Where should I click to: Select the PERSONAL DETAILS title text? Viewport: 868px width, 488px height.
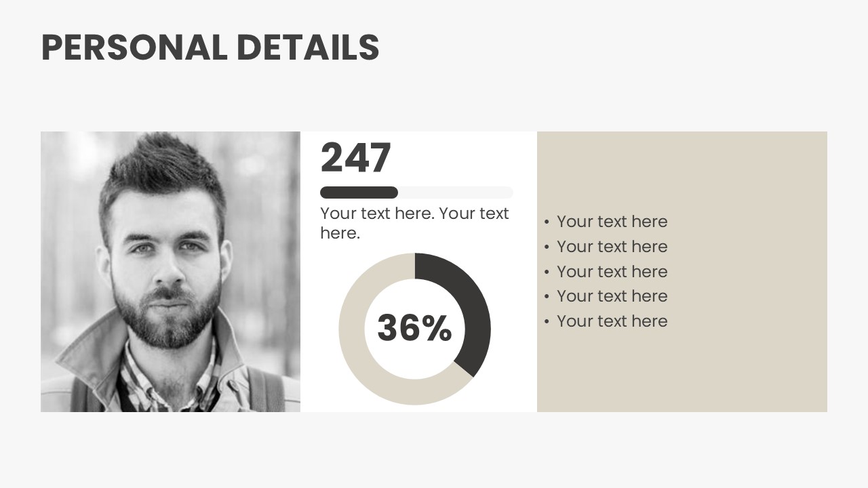pos(210,48)
